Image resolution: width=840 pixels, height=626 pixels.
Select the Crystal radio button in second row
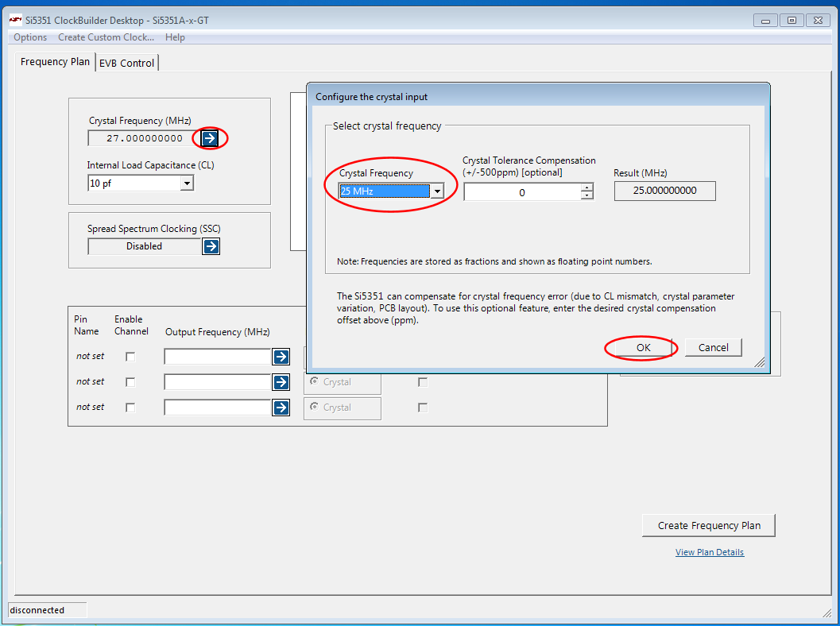pos(315,382)
